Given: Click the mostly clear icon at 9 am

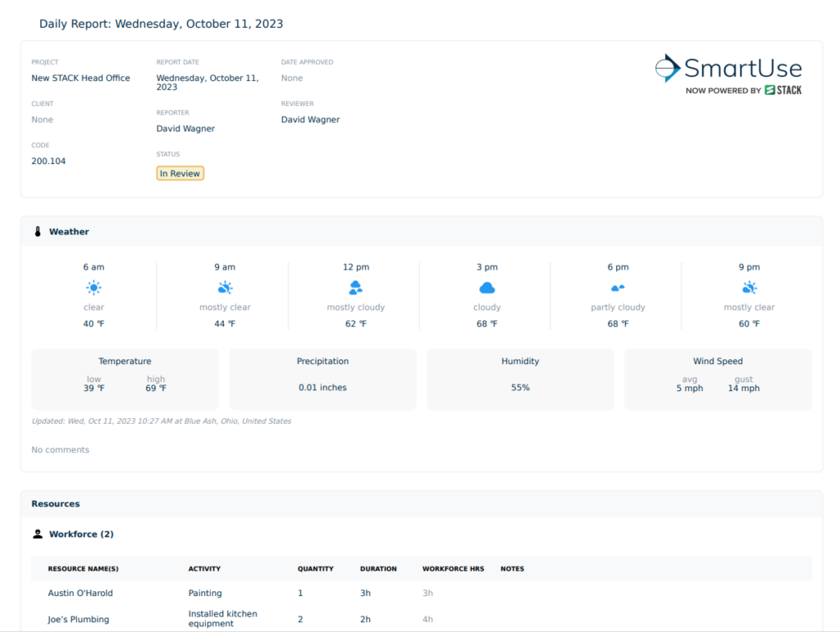Looking at the screenshot, I should click(225, 287).
